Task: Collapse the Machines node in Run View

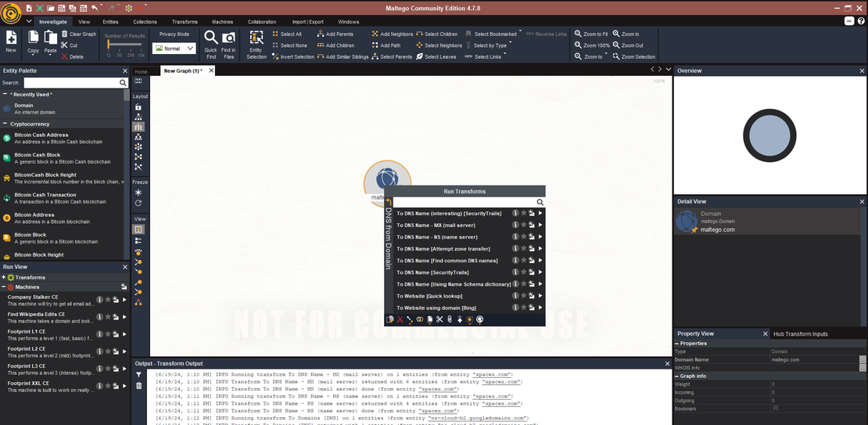Action: coord(4,287)
